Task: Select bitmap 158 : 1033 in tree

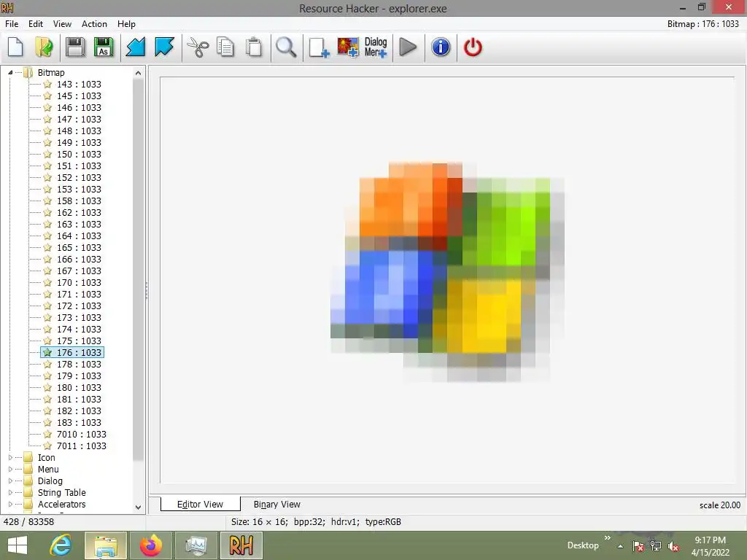Action: 79,201
